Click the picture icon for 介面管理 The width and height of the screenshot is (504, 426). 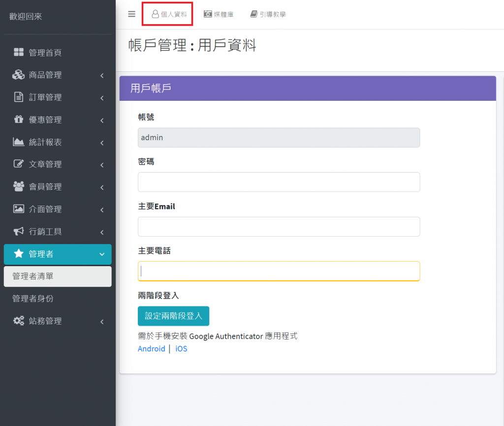coord(19,209)
